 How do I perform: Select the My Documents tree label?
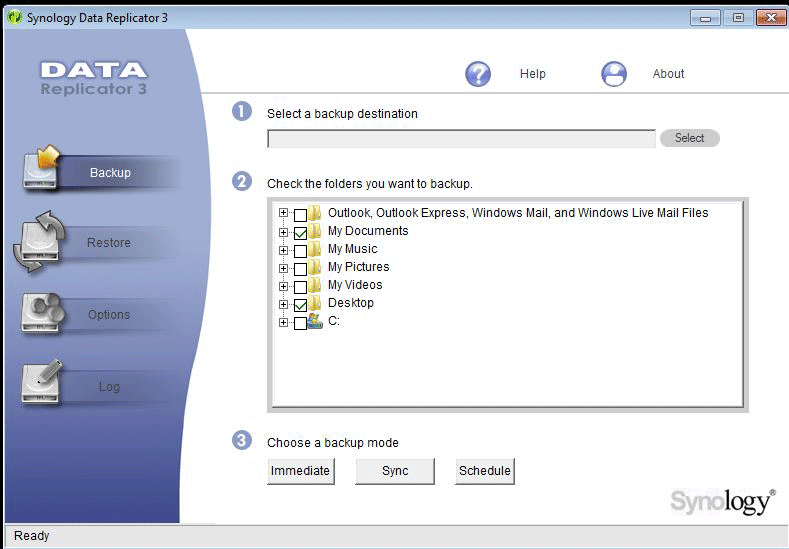click(368, 231)
